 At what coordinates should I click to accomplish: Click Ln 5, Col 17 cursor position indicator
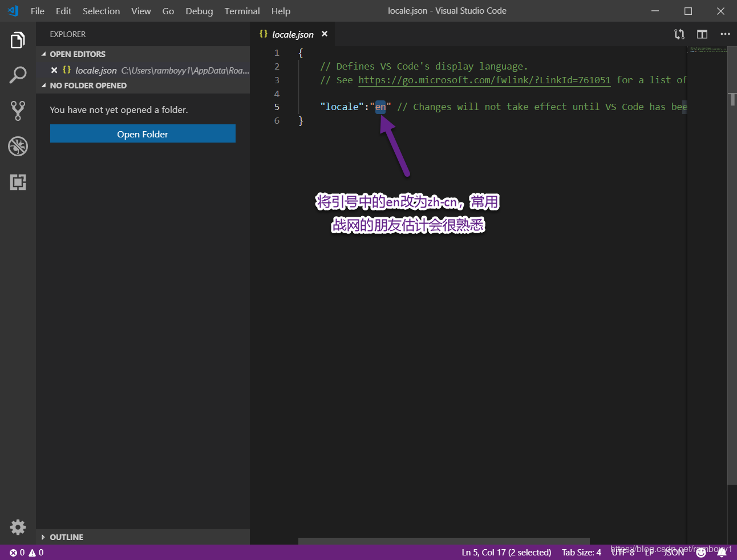pyautogui.click(x=506, y=553)
